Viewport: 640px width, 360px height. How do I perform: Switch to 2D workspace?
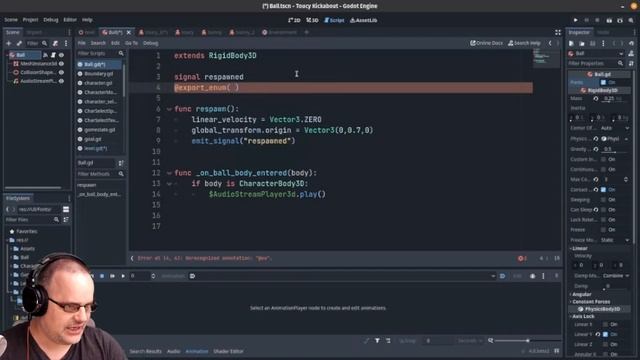tap(294, 20)
